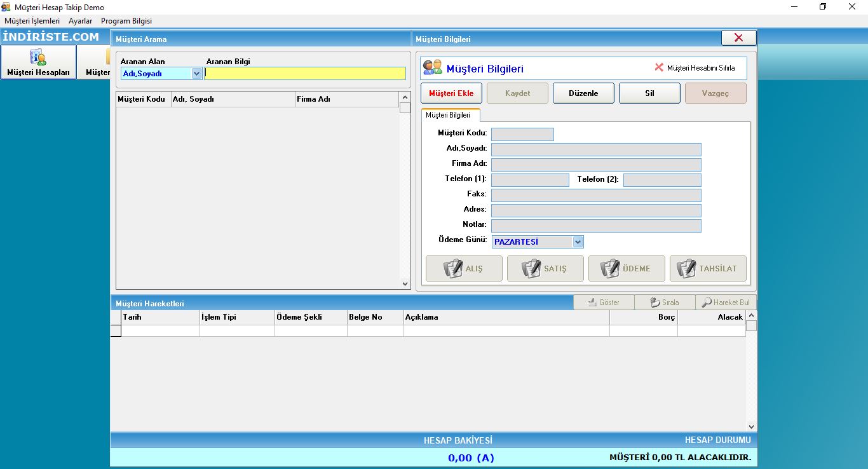Screen dimensions: 868x469
Task: Click the Tarih column header
Action: point(160,317)
